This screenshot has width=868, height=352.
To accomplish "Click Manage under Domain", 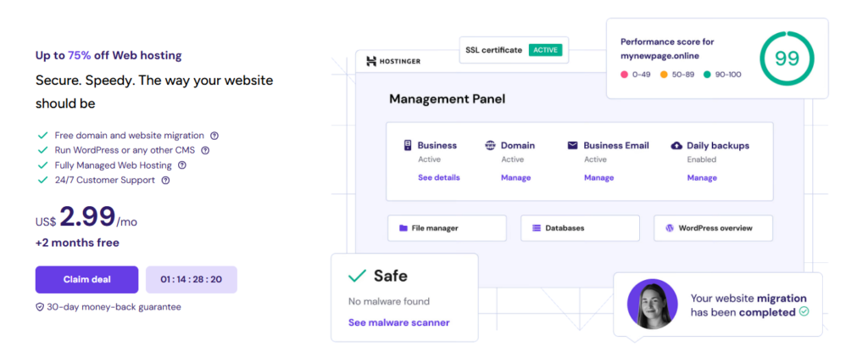I will pyautogui.click(x=516, y=177).
